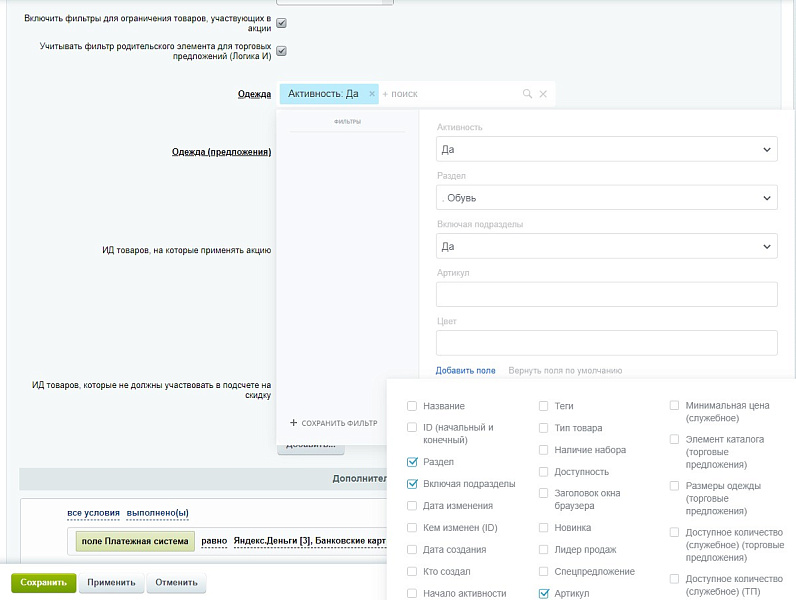
Task: Open the 'Включая подразделы' dropdown
Action: [606, 246]
